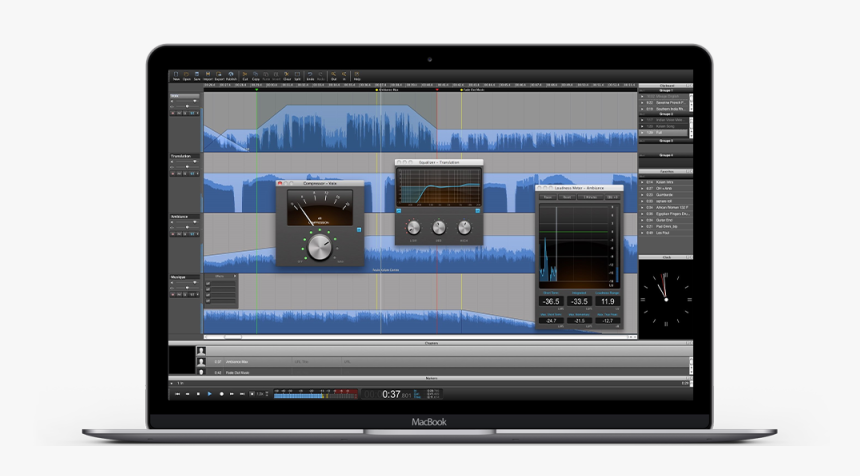
Task: Jump to the project start in the transport
Action: (177, 394)
